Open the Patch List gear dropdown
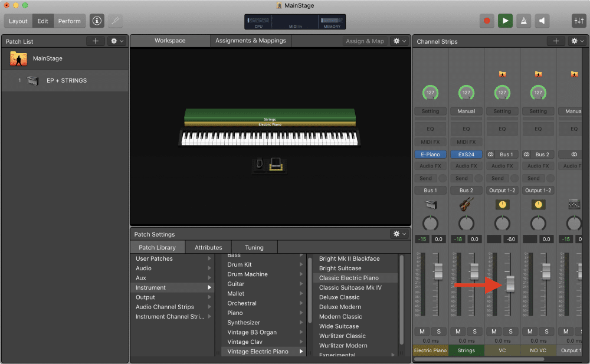The height and width of the screenshot is (364, 590). (117, 41)
